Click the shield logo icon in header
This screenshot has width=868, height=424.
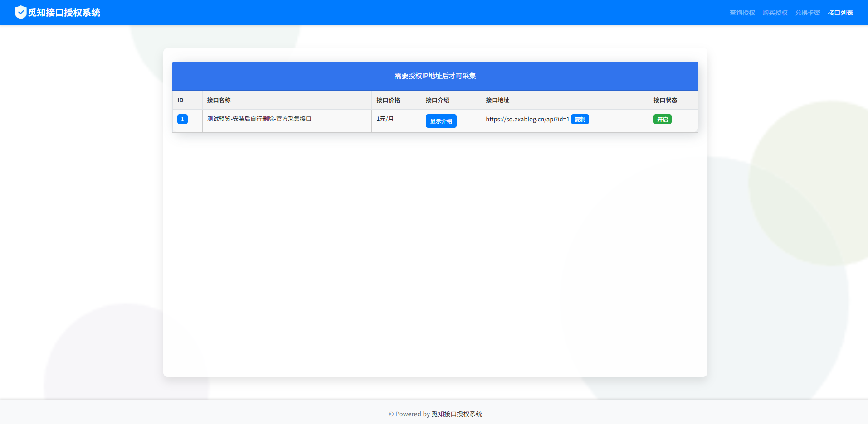[20, 12]
